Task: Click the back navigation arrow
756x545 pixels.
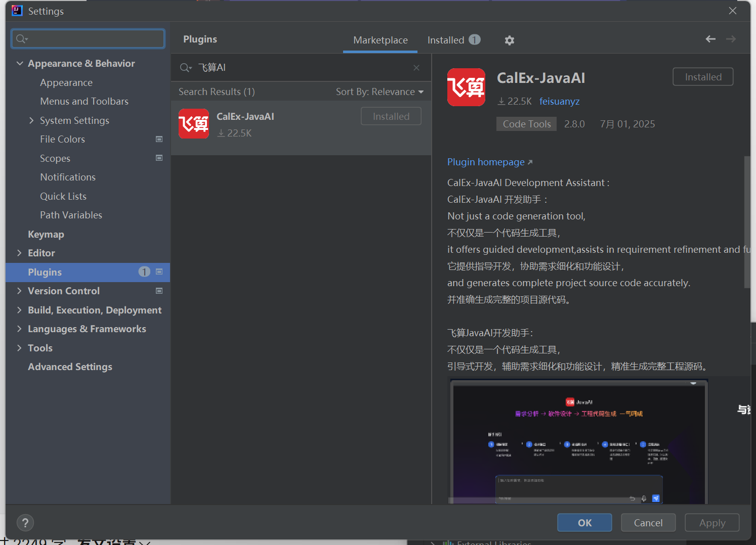Action: pyautogui.click(x=710, y=39)
